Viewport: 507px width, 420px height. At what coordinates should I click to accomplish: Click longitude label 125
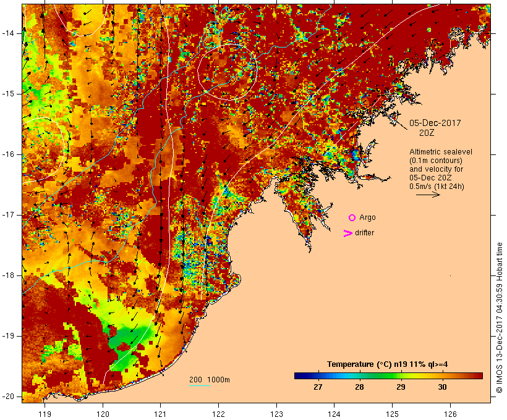(x=393, y=414)
